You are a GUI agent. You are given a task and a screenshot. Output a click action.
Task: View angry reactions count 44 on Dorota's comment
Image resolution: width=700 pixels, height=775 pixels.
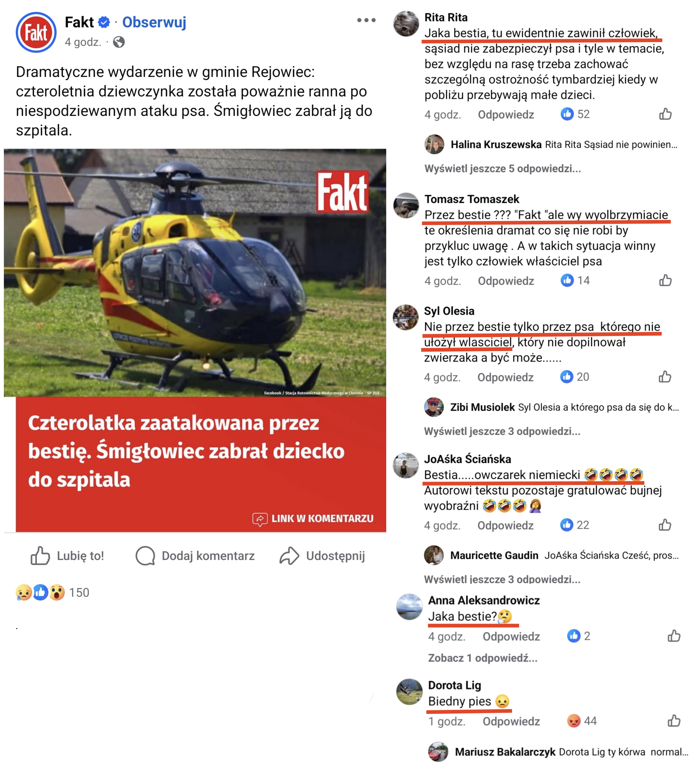click(582, 721)
